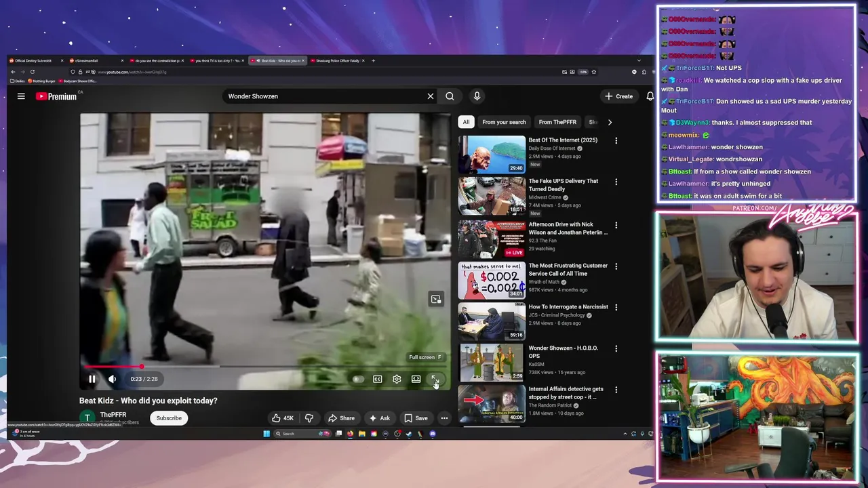Open the Create button
The height and width of the screenshot is (488, 868).
(x=619, y=96)
